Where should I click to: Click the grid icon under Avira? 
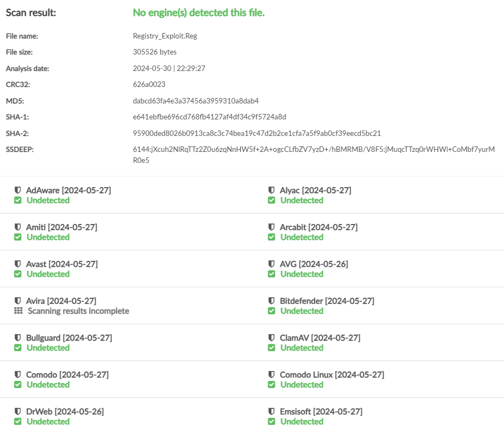point(18,311)
